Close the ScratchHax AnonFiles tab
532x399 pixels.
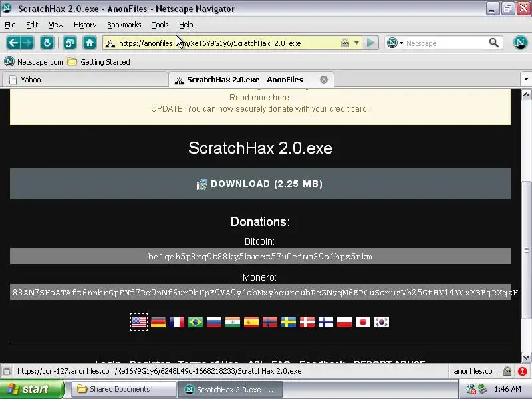tap(324, 80)
